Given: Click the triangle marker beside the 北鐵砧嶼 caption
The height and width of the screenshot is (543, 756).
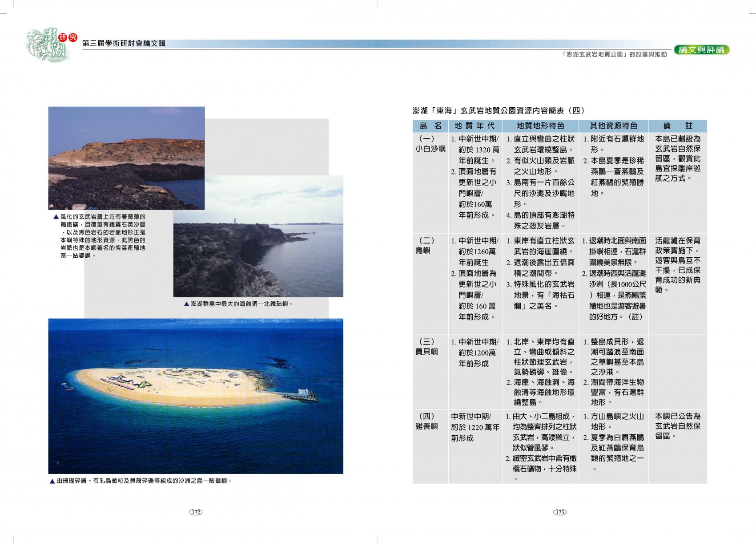Looking at the screenshot, I should pyautogui.click(x=186, y=304).
